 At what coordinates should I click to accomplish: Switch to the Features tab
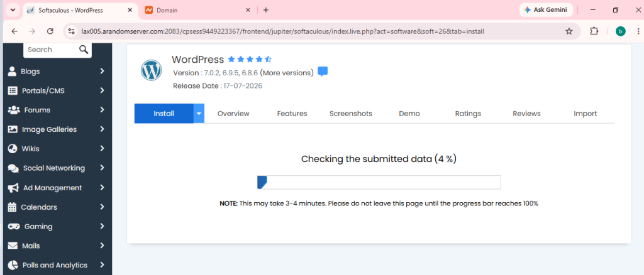tap(292, 114)
